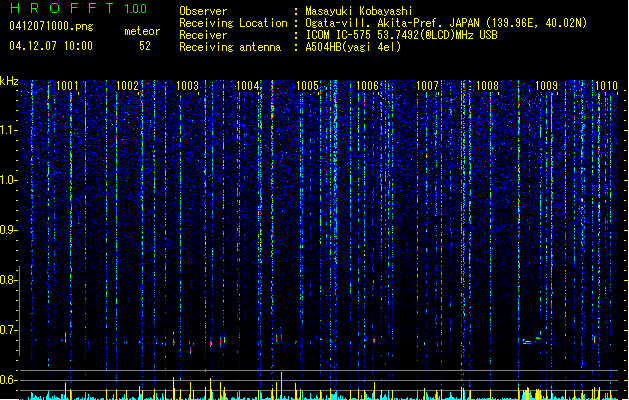This screenshot has height=400, width=629.
Task: Click the 1.0 kHz axis tick label
Action: pos(8,180)
